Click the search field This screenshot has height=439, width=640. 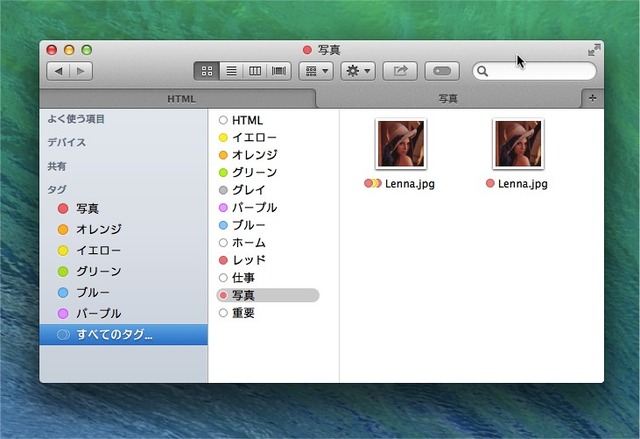point(534,71)
